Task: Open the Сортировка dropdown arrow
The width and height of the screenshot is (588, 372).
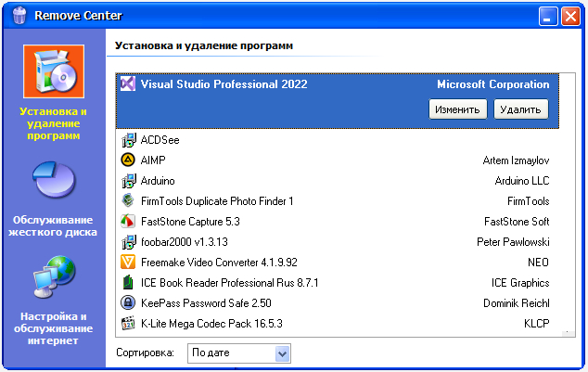Action: click(x=282, y=353)
